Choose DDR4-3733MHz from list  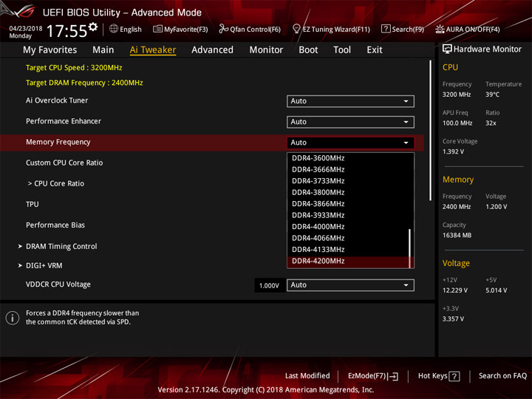pyautogui.click(x=348, y=181)
